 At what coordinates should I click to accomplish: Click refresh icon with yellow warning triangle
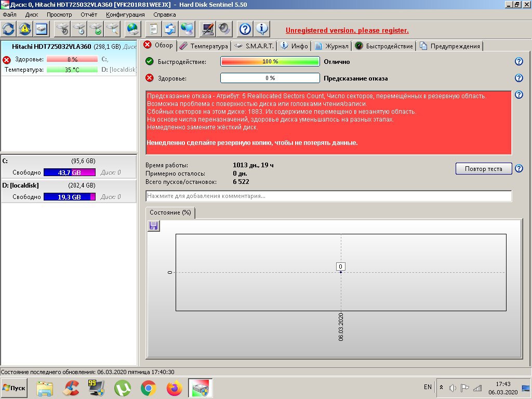click(x=25, y=29)
